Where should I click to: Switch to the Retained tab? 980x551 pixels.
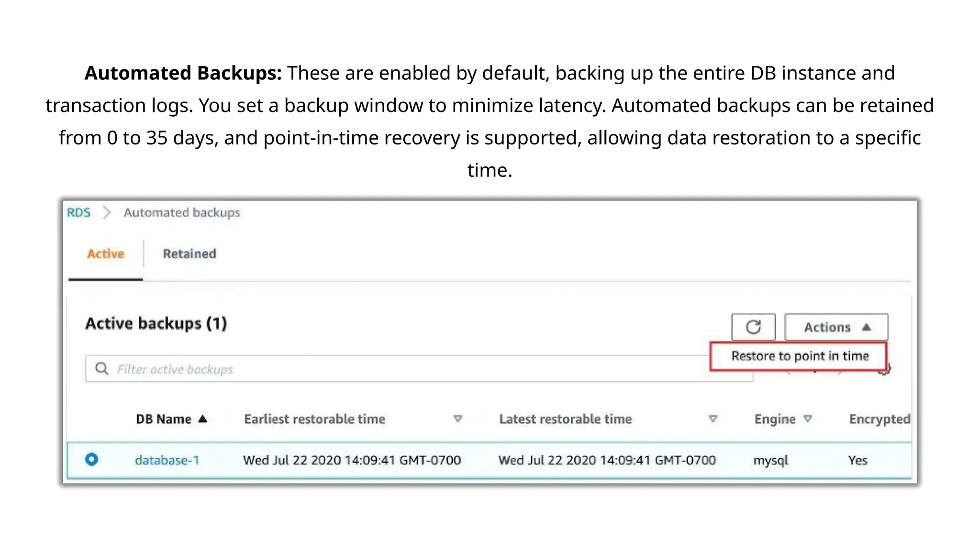[189, 254]
